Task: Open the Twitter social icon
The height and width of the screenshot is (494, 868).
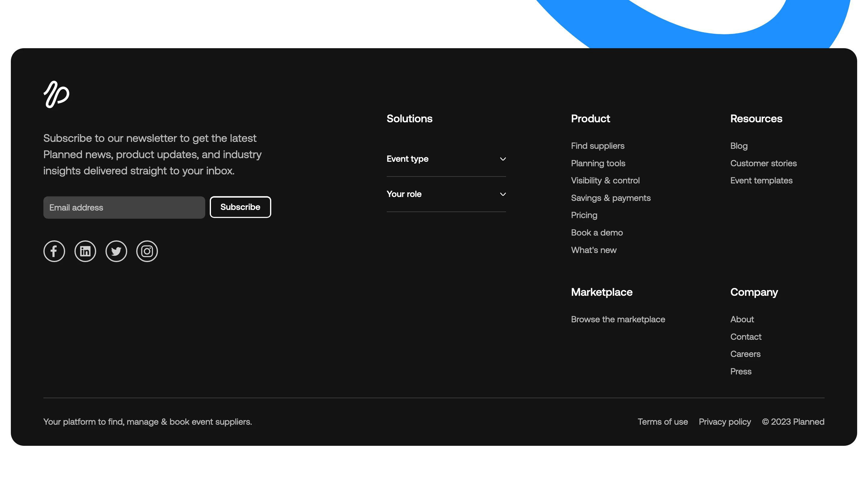Action: tap(116, 251)
